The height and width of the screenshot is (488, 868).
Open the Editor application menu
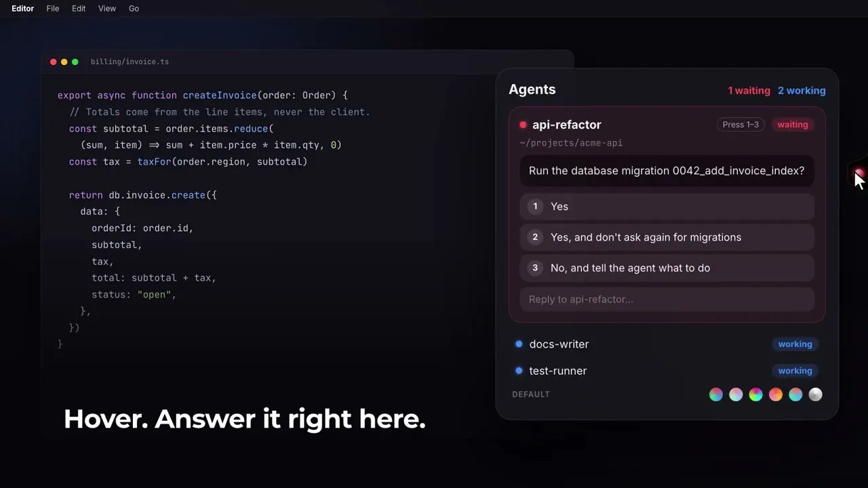pyautogui.click(x=22, y=9)
